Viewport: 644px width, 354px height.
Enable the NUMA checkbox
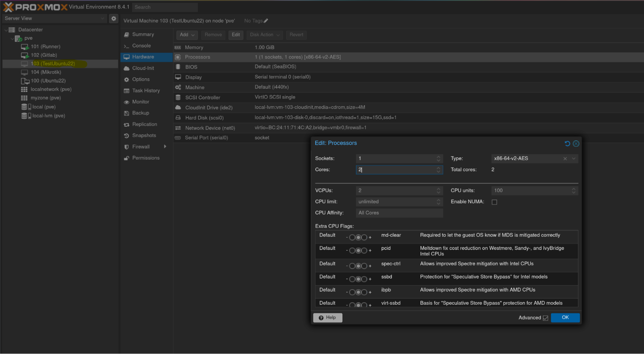click(494, 202)
